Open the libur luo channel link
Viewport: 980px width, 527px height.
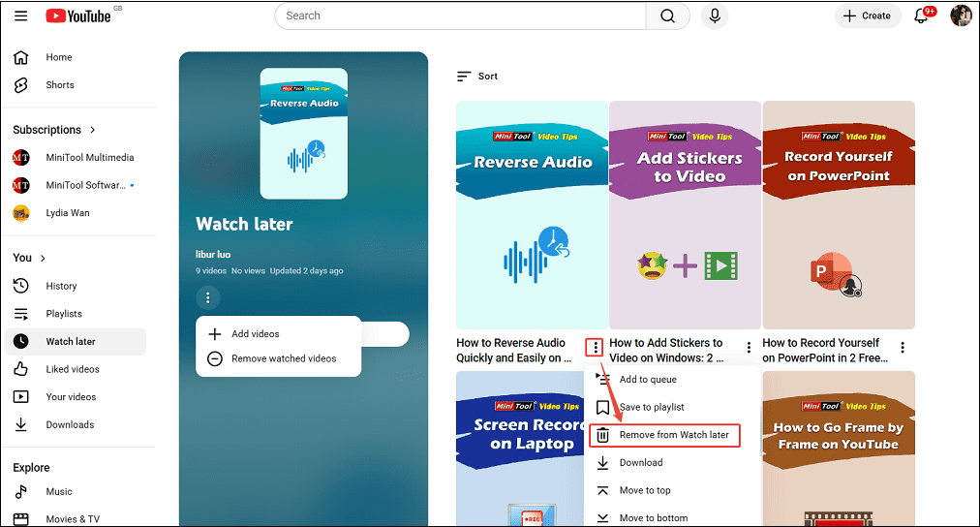(213, 255)
